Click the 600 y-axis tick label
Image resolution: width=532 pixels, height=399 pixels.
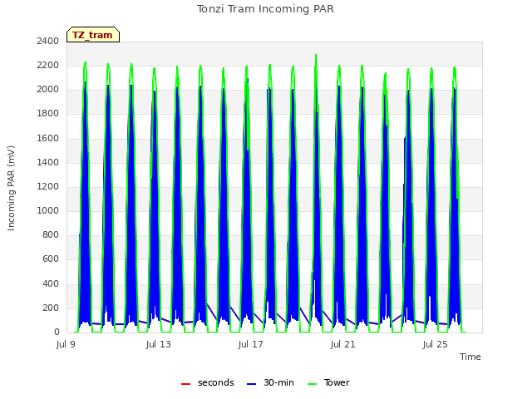pyautogui.click(x=51, y=259)
